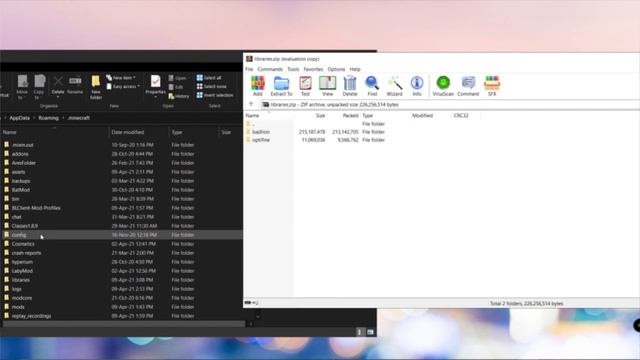
Task: Open the Commands menu in WinRAR
Action: tap(270, 69)
